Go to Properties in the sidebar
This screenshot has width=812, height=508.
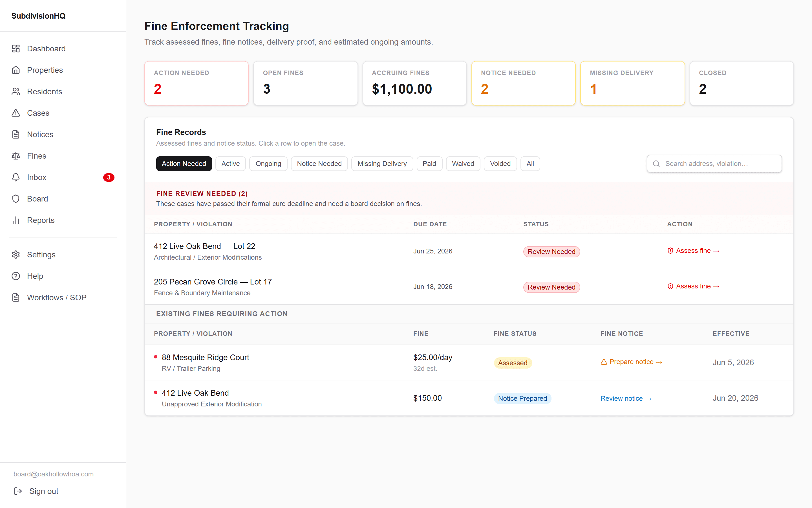[63, 70]
